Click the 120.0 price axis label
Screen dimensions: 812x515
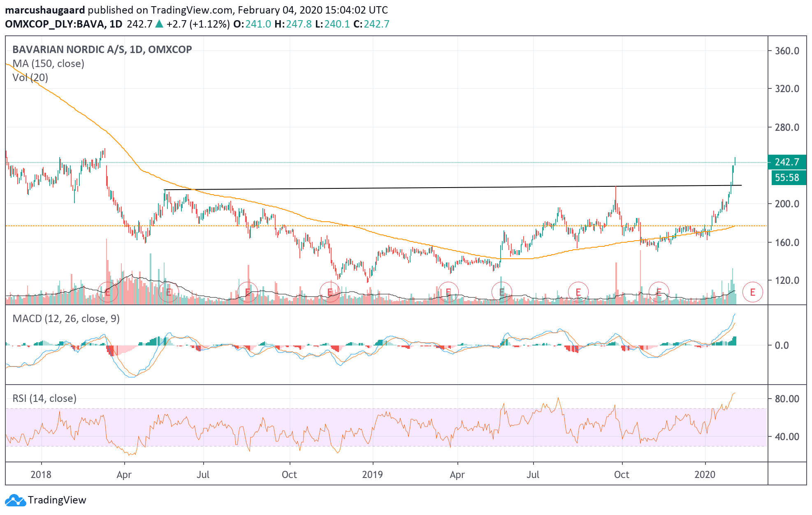coord(787,281)
